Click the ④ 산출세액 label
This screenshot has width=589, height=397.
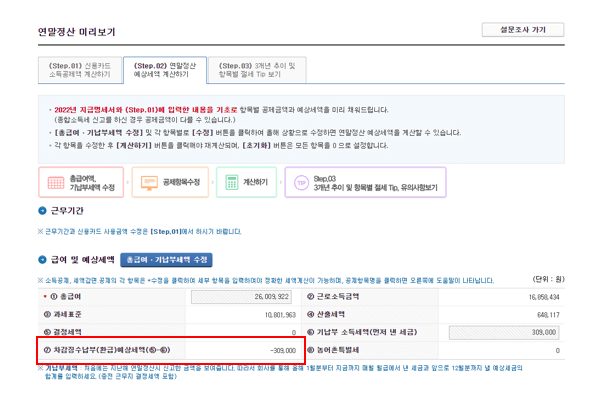tap(326, 314)
